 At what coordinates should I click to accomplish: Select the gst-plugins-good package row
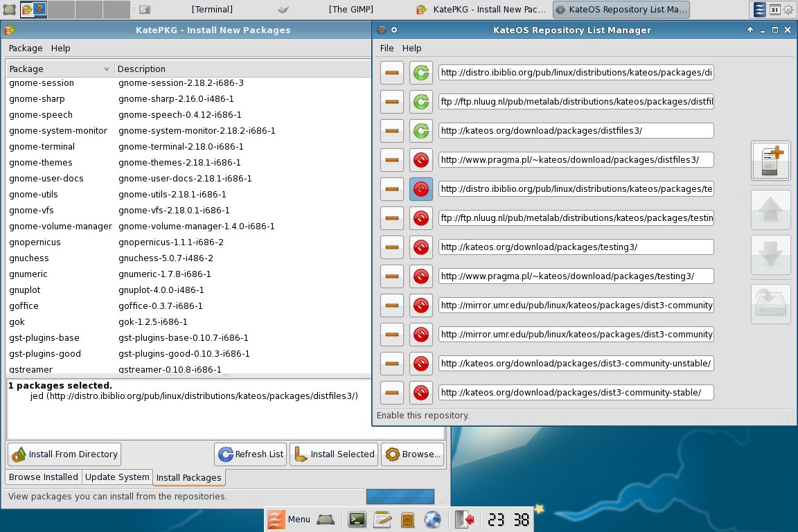[x=189, y=354]
